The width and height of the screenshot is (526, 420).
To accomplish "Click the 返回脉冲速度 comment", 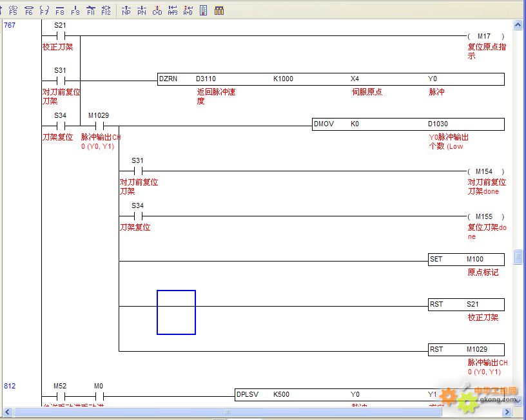I will (216, 97).
